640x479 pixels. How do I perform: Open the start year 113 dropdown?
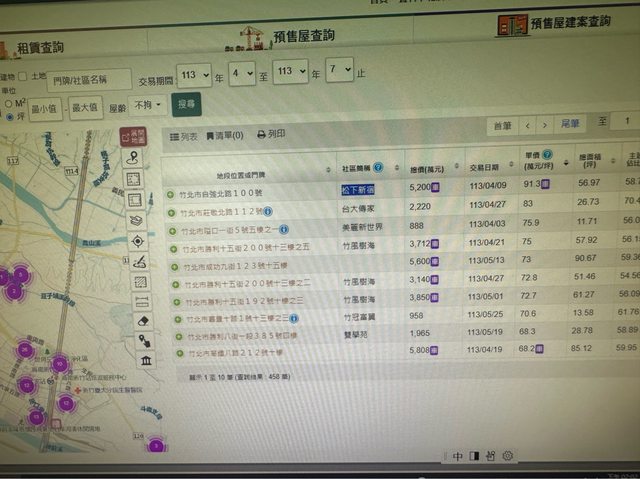[193, 73]
